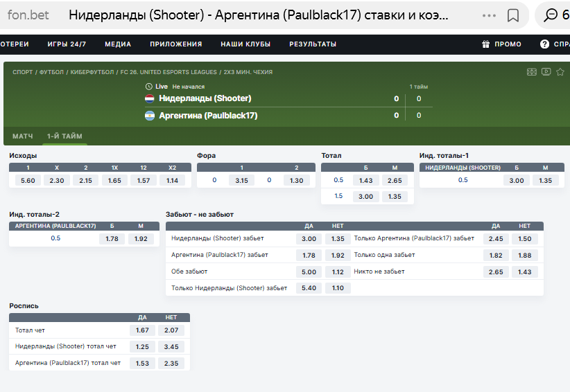Screen dimensions: 570x392
Task: Select Netherlands individual total under 1.35
Action: 545,180
